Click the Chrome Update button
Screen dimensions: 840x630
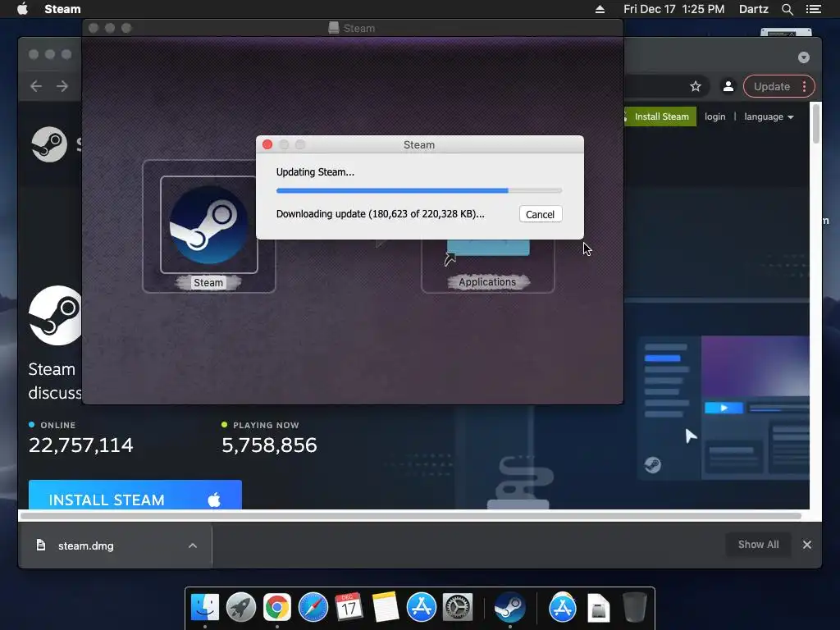[771, 86]
